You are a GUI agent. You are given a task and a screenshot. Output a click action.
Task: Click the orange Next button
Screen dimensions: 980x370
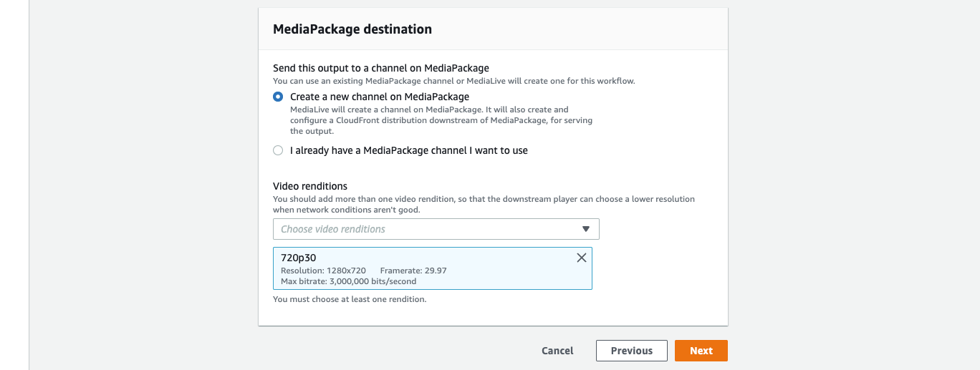[701, 351]
